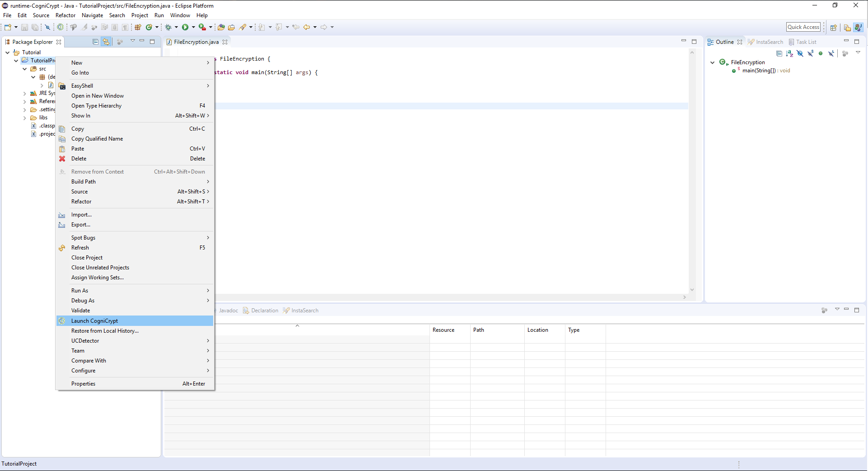This screenshot has width=868, height=471.
Task: Toggle Link with Editor in Package Explorer
Action: click(106, 42)
